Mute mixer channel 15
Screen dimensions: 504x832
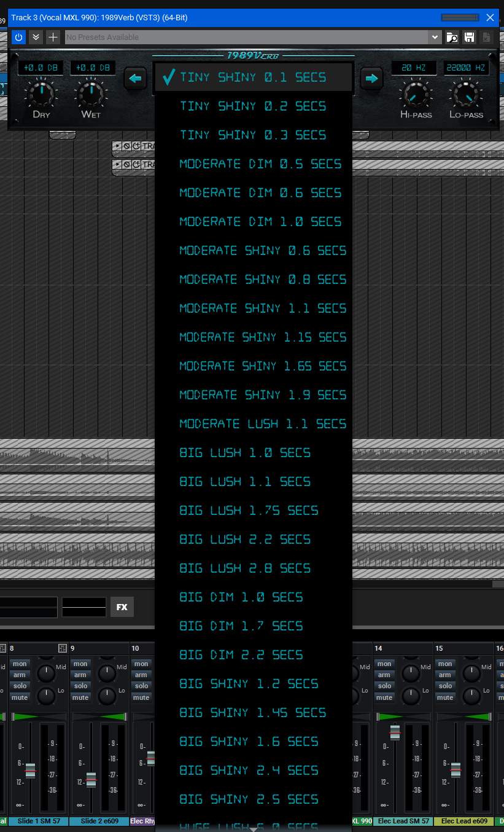(445, 697)
